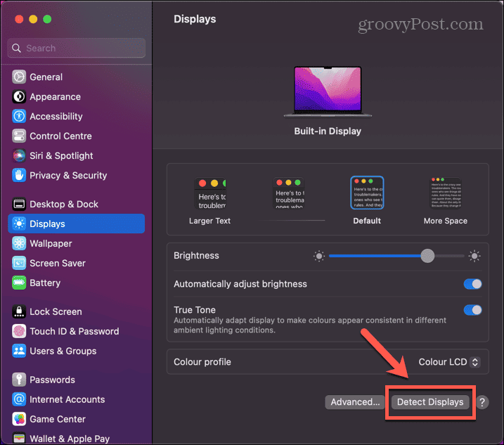Select the Larger Text resolution option

click(x=210, y=200)
